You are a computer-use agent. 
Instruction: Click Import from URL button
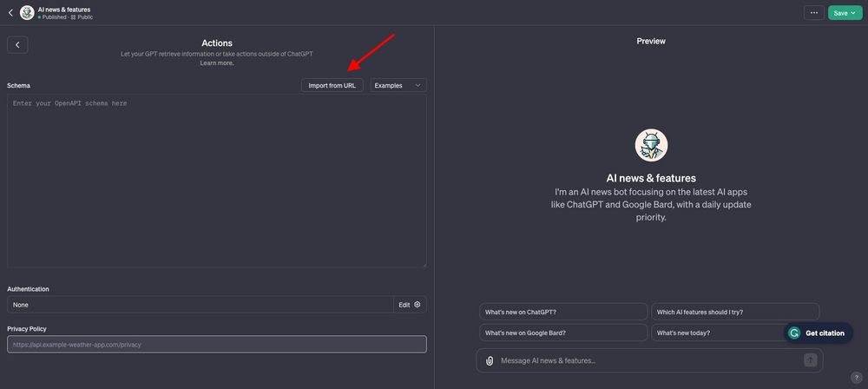point(332,85)
